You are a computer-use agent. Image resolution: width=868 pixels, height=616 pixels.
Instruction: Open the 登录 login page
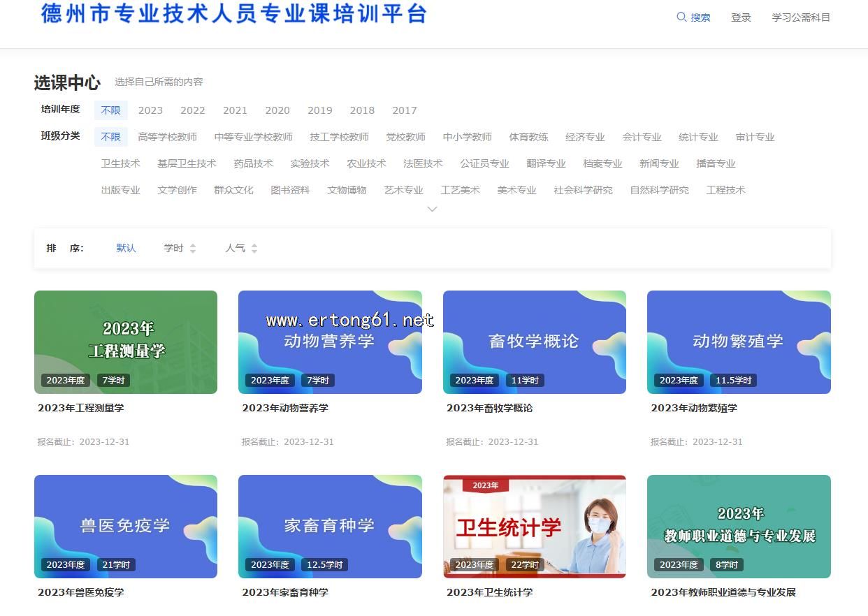[x=741, y=17]
